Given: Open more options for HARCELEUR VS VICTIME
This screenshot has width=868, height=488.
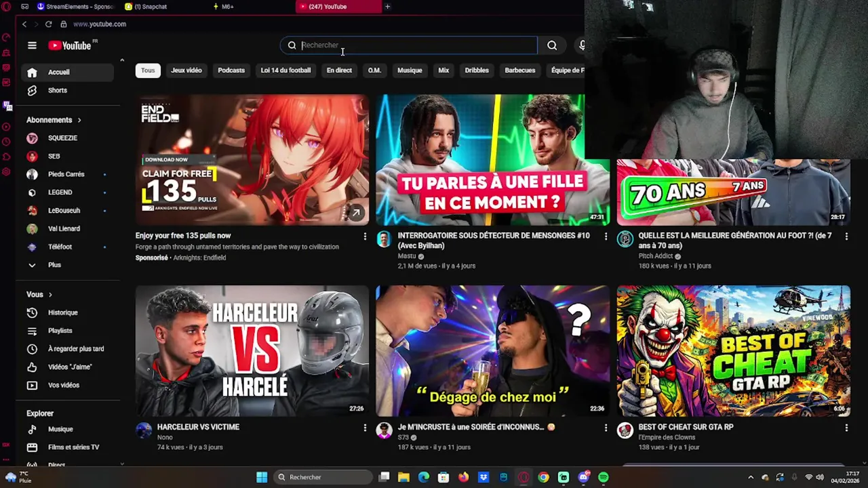Looking at the screenshot, I should pyautogui.click(x=365, y=428).
